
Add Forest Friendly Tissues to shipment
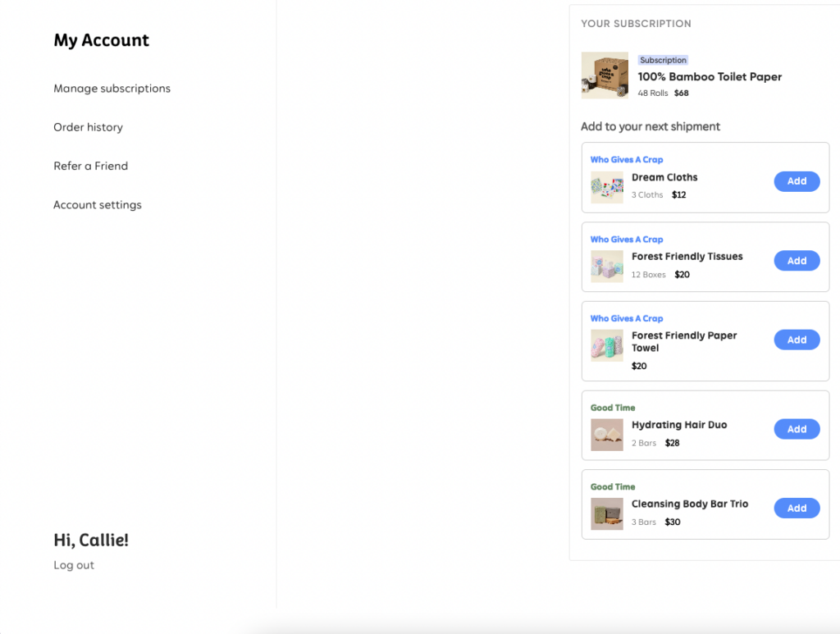(797, 260)
